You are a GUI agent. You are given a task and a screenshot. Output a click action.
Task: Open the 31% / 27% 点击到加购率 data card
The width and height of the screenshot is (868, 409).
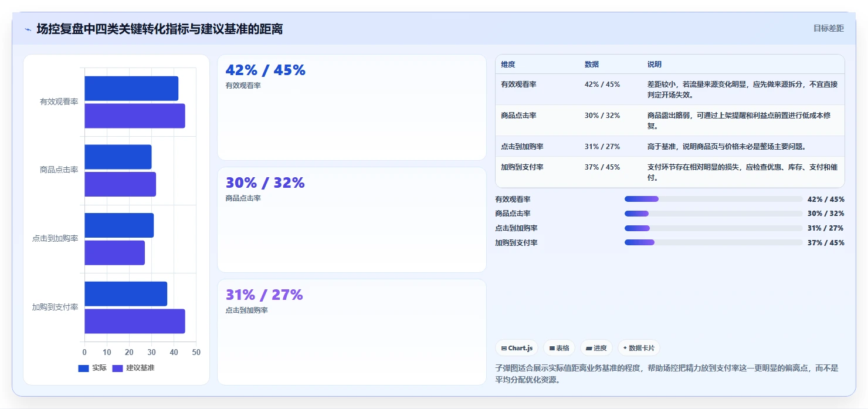point(352,332)
